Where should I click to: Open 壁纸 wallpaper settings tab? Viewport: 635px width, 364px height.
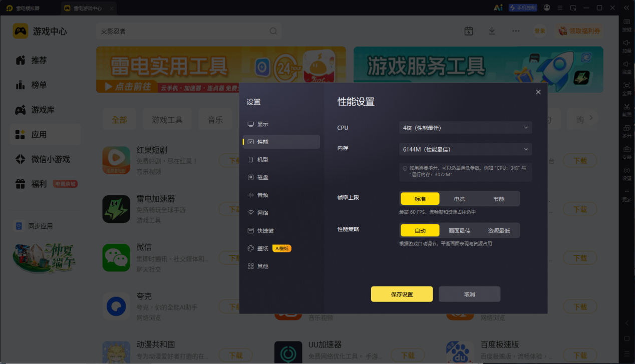point(281,248)
